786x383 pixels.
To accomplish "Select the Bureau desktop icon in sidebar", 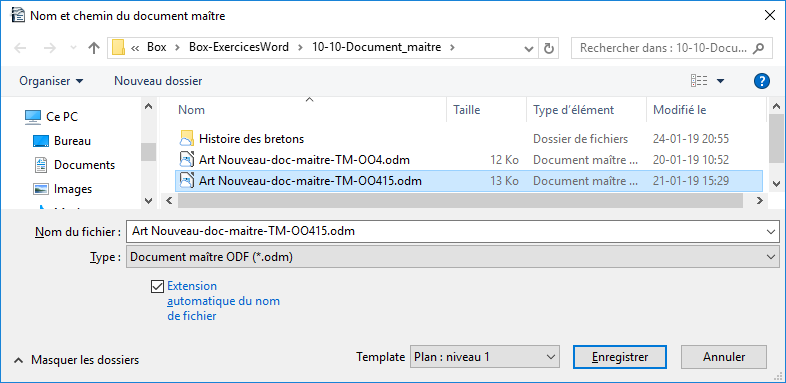I will (x=41, y=141).
